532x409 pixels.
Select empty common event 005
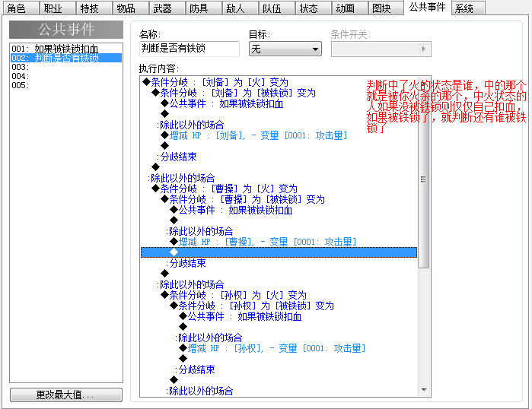(66, 85)
